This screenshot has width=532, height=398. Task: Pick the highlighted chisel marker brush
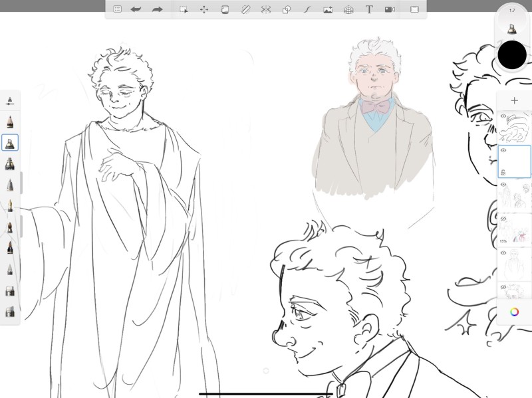click(x=10, y=143)
